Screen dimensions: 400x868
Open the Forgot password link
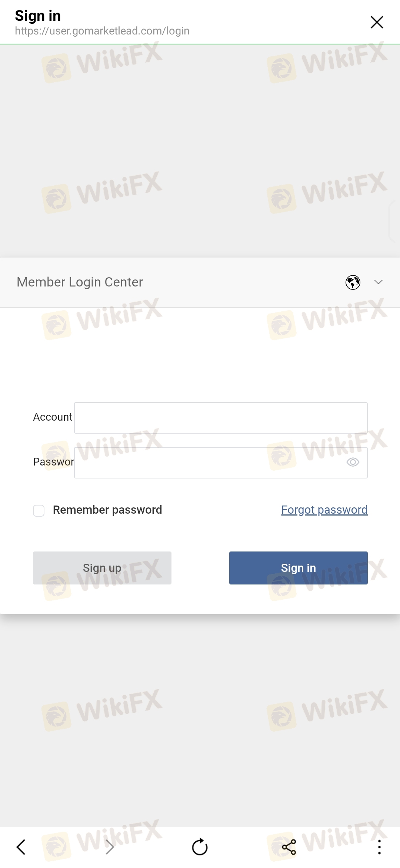pyautogui.click(x=324, y=510)
